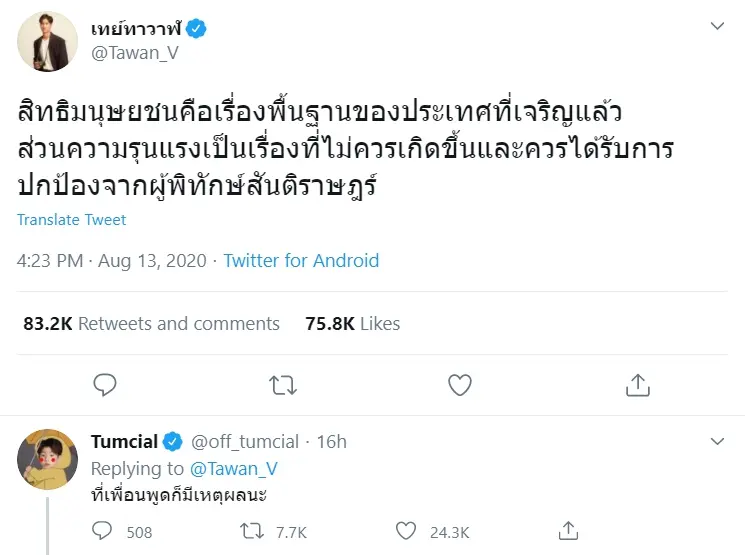Retweet Tumcial's reply showing 7.7K

254,531
